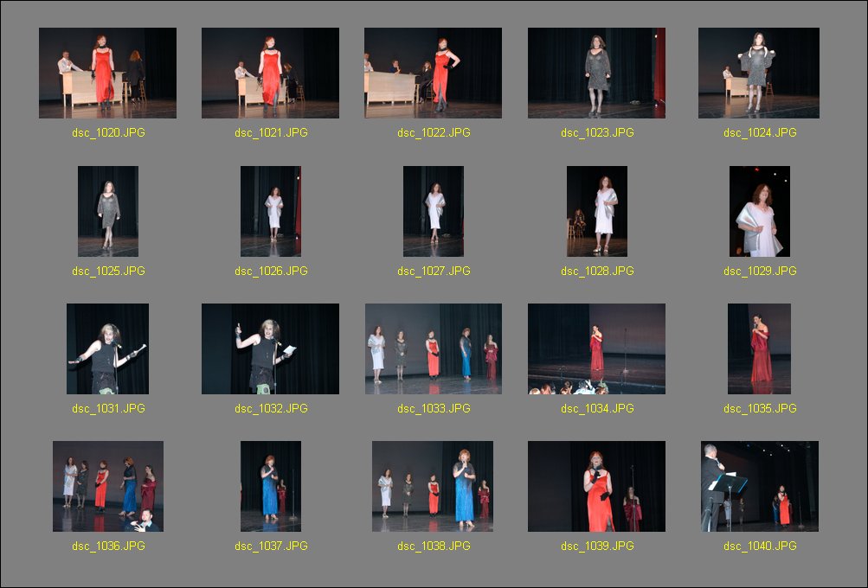Select the label dsc_1025.JPG
Viewport: 868px width, 588px height.
click(108, 271)
